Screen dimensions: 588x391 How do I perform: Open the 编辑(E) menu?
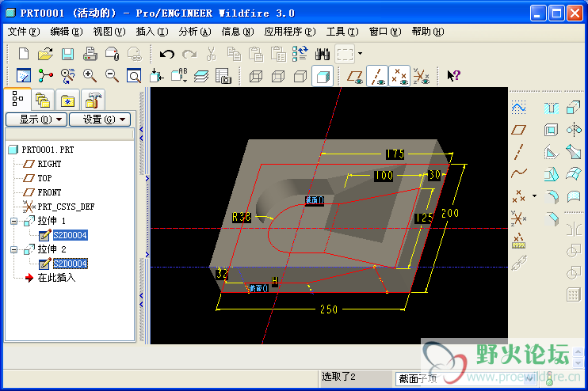point(67,32)
